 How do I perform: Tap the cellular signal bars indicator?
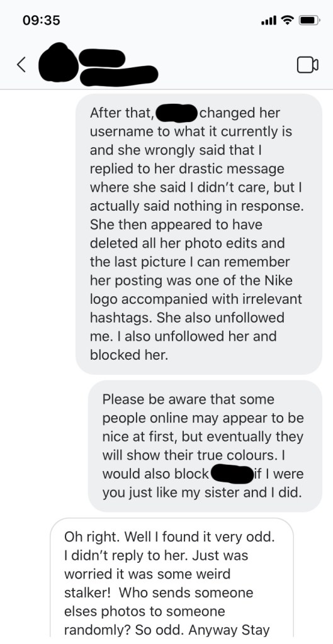coord(269,20)
